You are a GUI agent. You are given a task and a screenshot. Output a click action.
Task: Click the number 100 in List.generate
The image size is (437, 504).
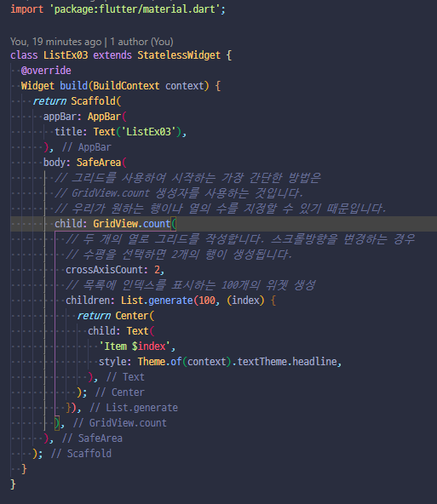point(207,301)
